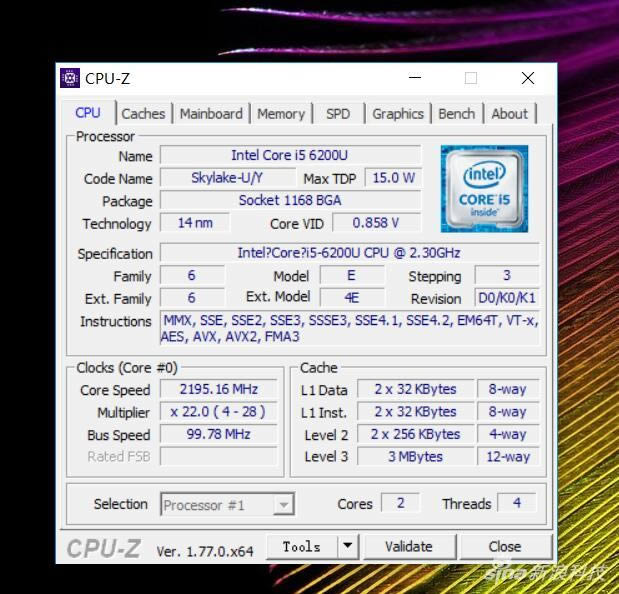Go to the SPD tab
Image resolution: width=619 pixels, height=594 pixels.
click(338, 114)
